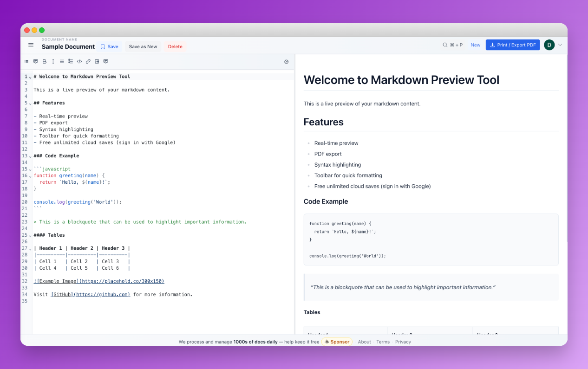Click '- Syntax highlighting' editor line
Image resolution: width=588 pixels, height=369 pixels.
point(63,129)
